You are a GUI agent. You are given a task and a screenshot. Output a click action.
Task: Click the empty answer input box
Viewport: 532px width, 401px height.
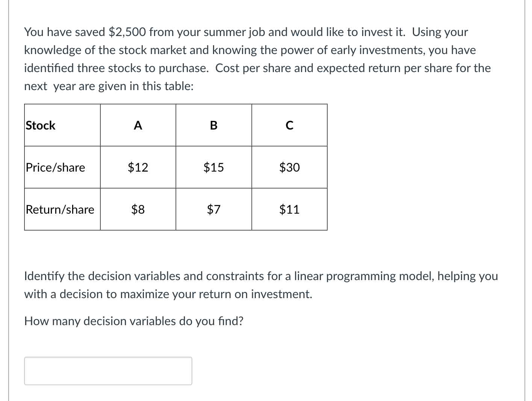click(108, 371)
